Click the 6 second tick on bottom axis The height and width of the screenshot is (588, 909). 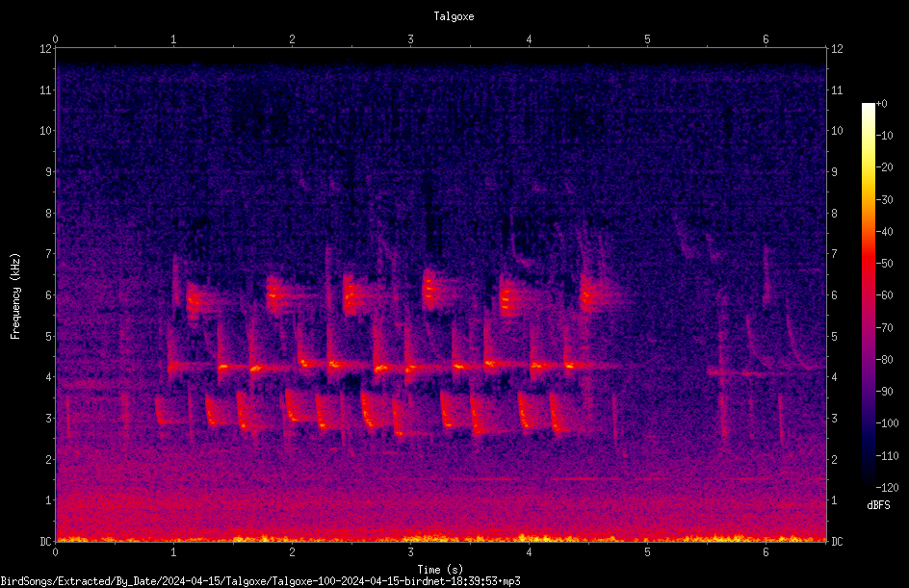pos(766,552)
